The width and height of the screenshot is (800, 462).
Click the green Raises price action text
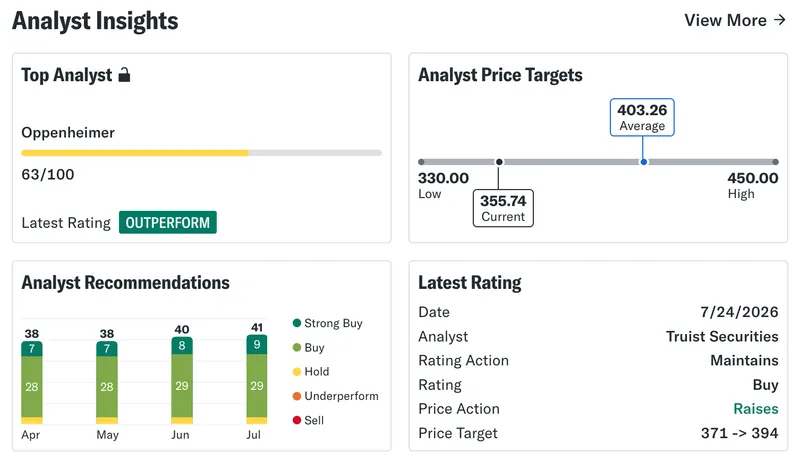click(x=756, y=408)
